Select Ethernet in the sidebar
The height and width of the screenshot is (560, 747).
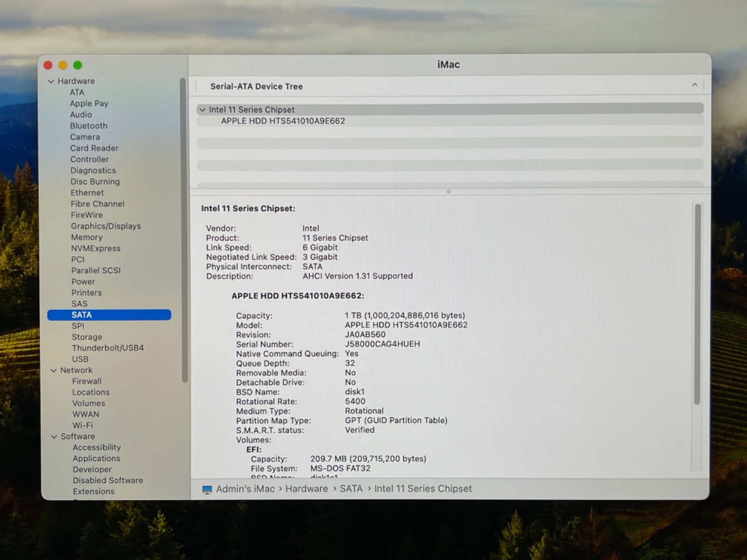(87, 193)
